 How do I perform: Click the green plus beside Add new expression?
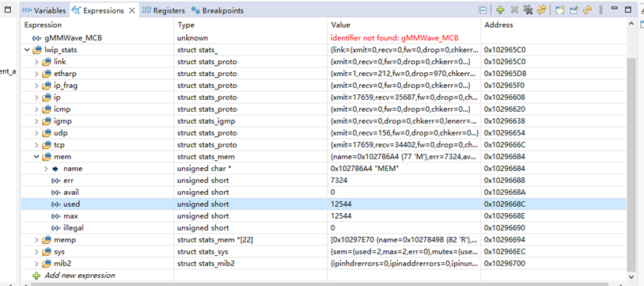click(x=36, y=275)
